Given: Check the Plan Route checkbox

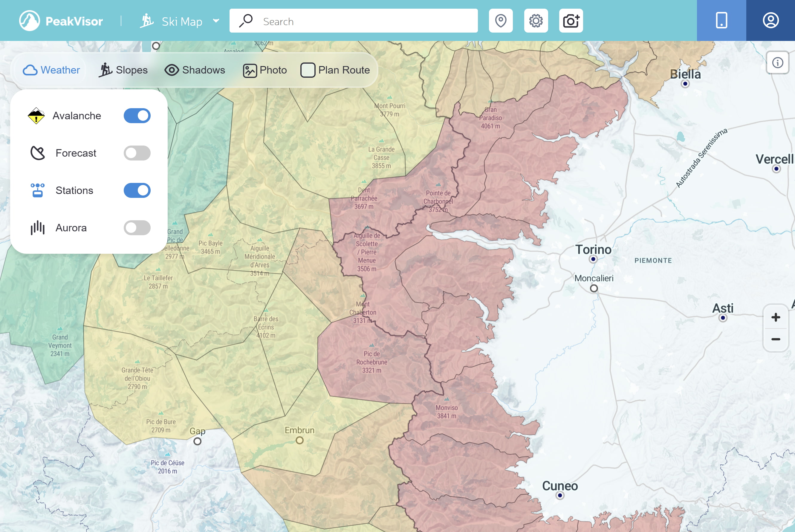Looking at the screenshot, I should click(x=308, y=70).
